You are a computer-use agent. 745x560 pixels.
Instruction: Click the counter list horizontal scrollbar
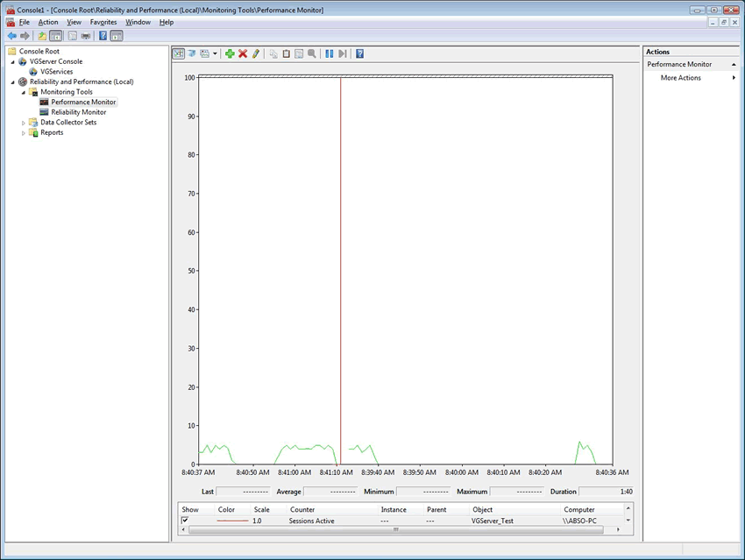point(396,529)
